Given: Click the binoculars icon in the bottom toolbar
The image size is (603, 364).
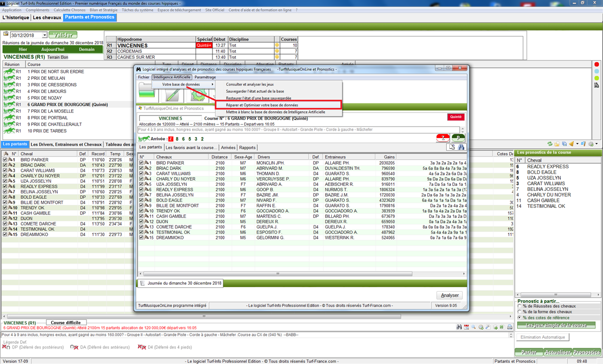Looking at the screenshot, I should coord(459,327).
